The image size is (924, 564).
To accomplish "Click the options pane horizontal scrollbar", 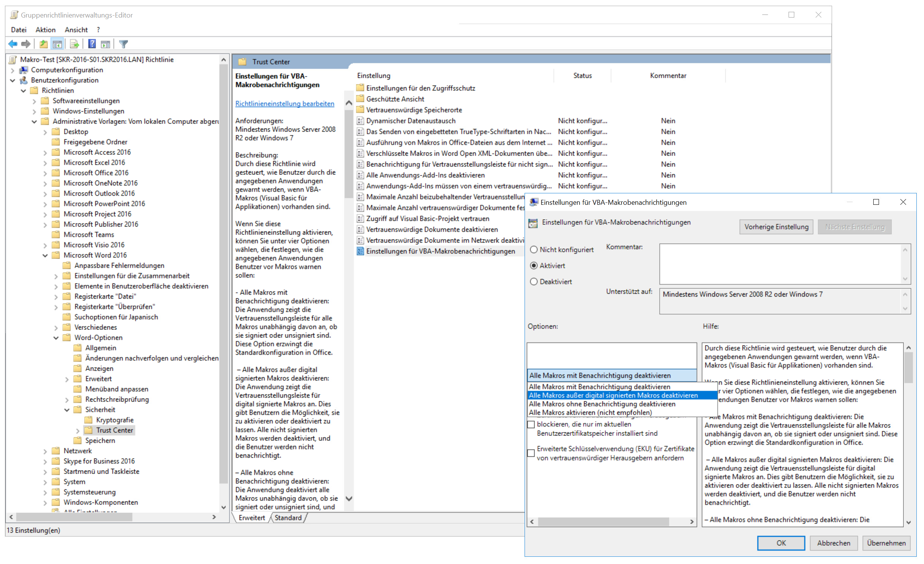I will (603, 521).
